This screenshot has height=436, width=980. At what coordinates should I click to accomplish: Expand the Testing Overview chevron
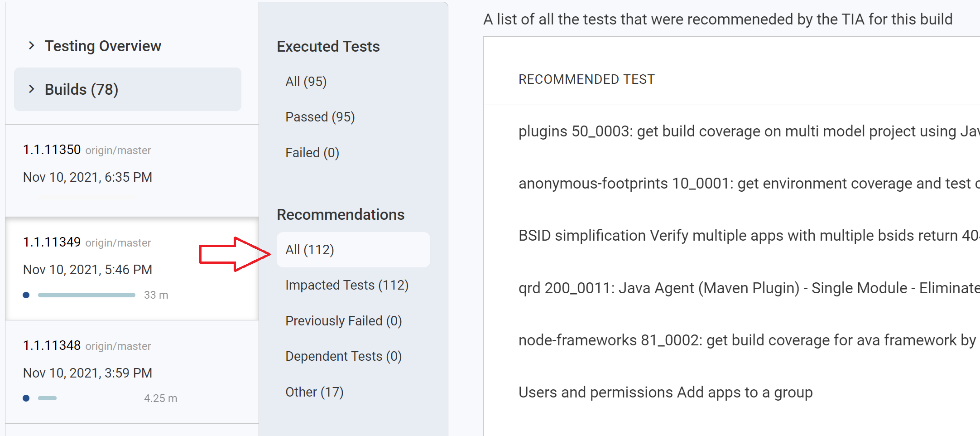(31, 45)
